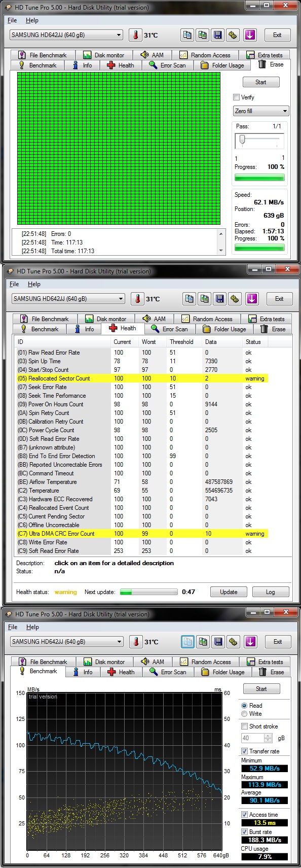Save screenshot floppy icon in Benchmark window
This screenshot has width=301, height=868.
point(218,642)
